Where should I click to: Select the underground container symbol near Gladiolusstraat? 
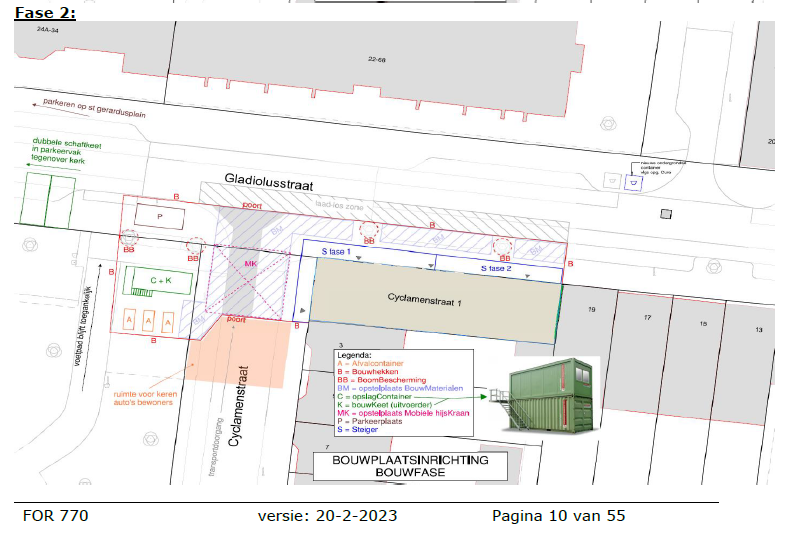pyautogui.click(x=632, y=182)
